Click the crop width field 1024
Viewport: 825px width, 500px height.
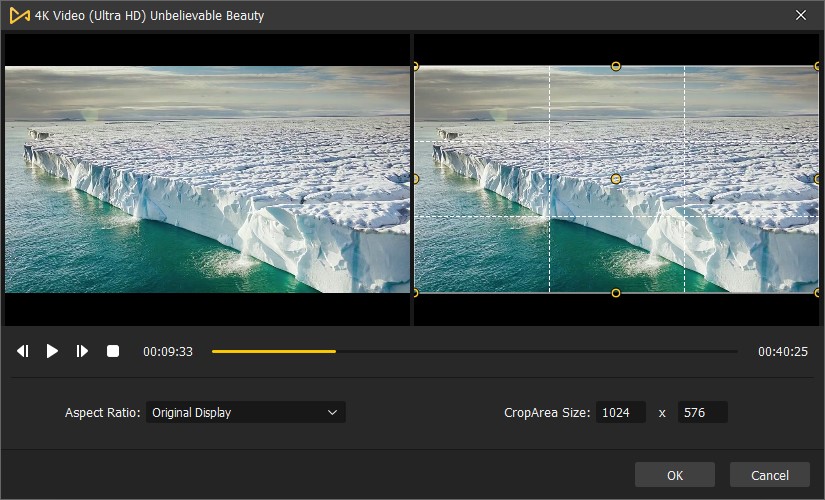[620, 412]
